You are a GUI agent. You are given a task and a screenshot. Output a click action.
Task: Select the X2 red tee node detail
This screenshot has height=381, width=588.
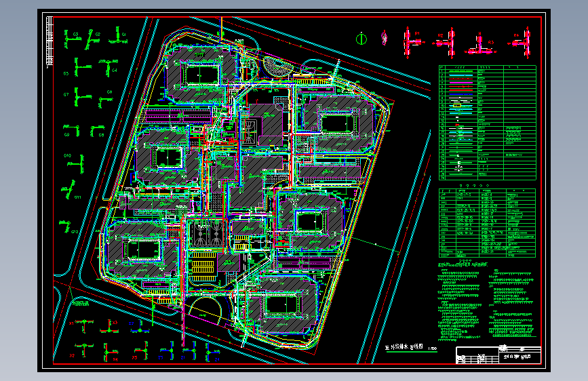[x=82, y=350]
